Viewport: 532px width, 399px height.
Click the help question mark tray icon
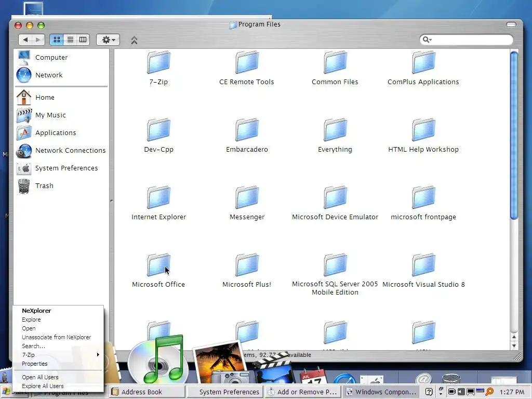pyautogui.click(x=429, y=392)
